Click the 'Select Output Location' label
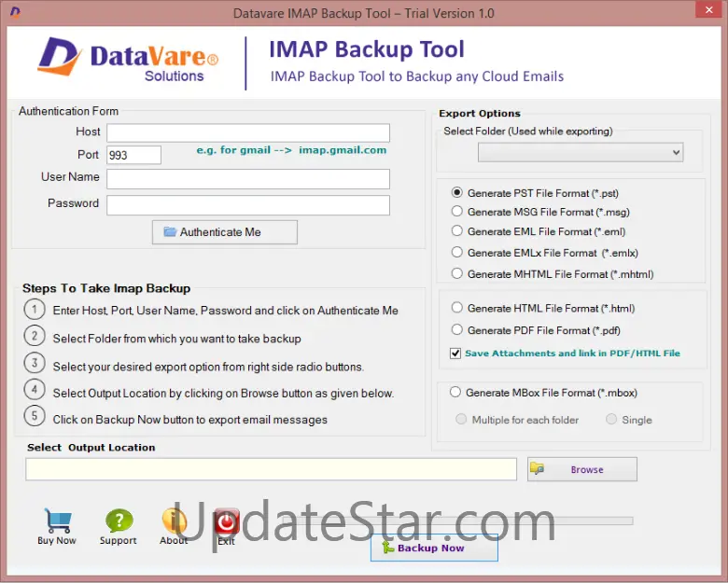Viewport: 728px width, 583px height. click(x=91, y=448)
